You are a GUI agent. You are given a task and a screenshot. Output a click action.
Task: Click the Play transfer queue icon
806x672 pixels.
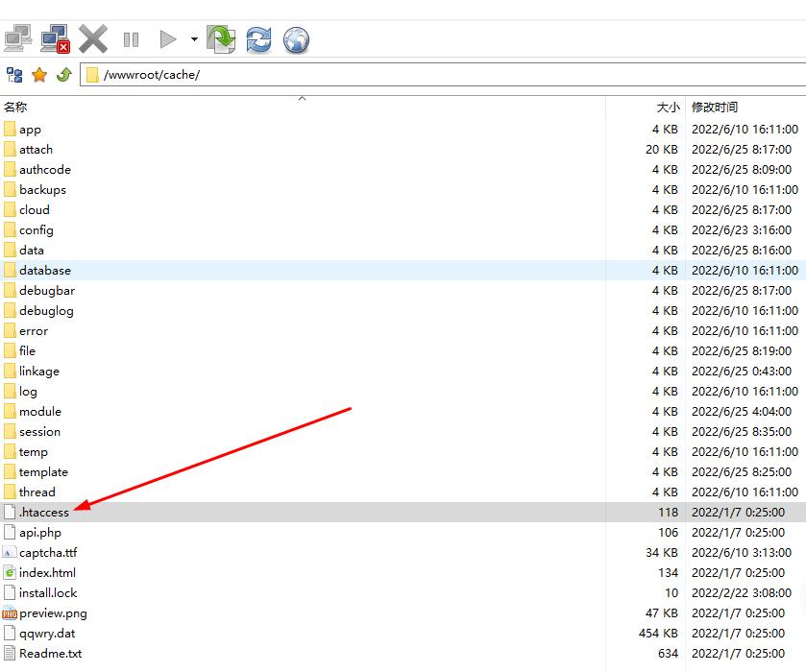(168, 39)
